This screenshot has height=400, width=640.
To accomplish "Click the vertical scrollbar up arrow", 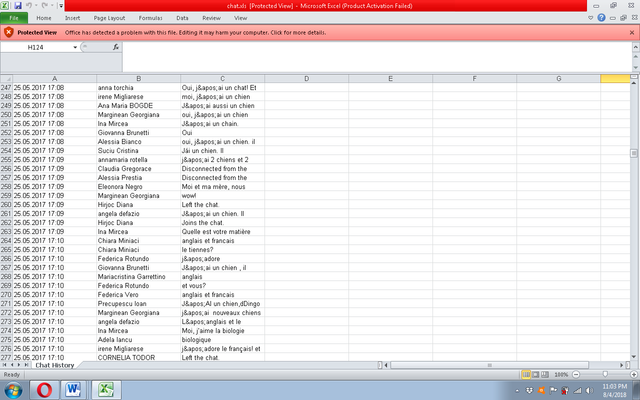I will coord(634,83).
